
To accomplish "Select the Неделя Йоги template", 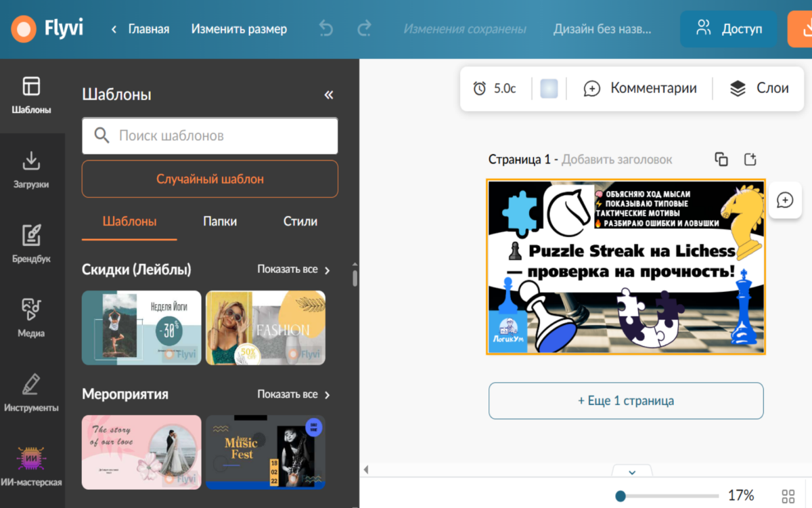I will click(x=141, y=328).
